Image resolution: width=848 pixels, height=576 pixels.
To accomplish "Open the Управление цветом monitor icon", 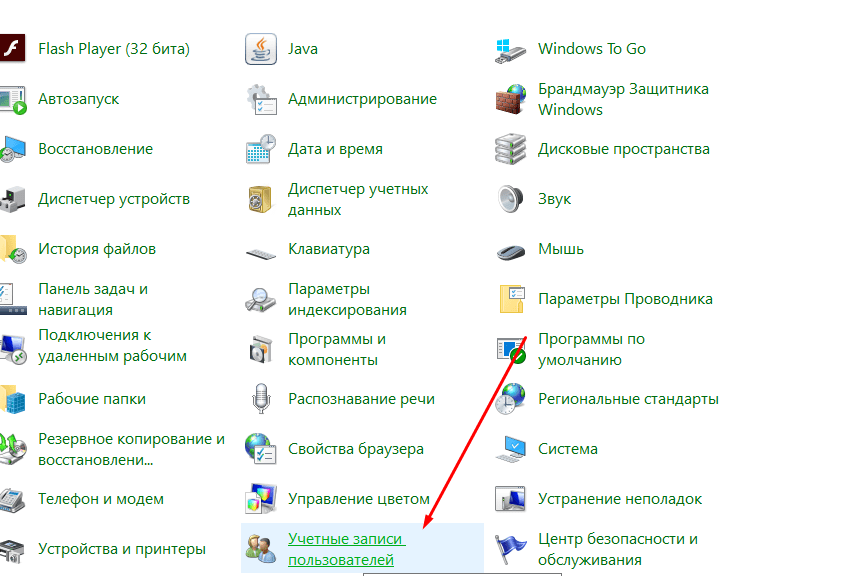I will [261, 499].
